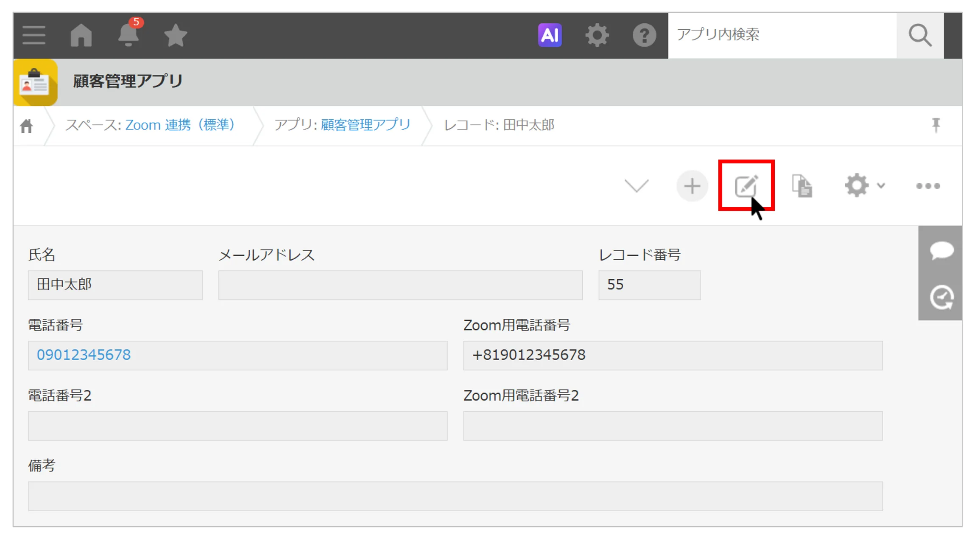Duplicate the record with copy icon

802,186
